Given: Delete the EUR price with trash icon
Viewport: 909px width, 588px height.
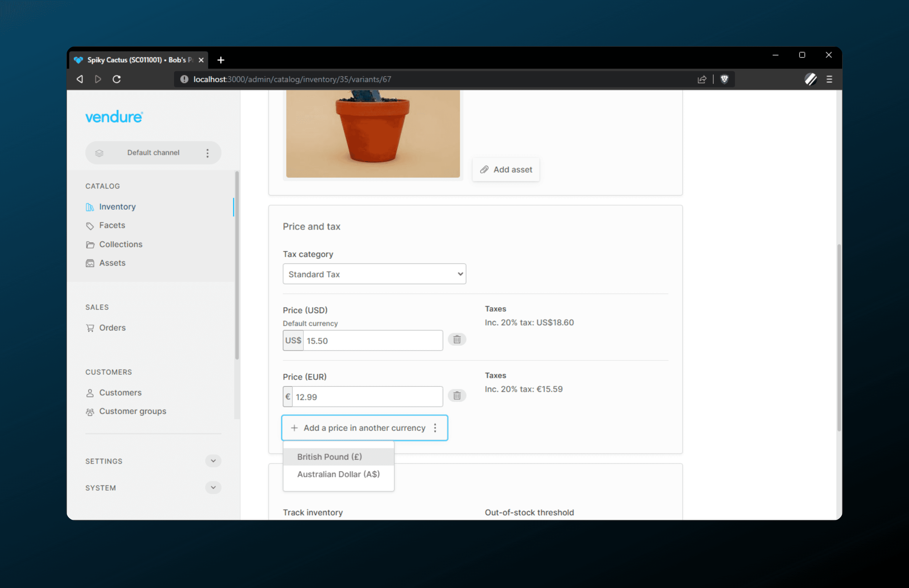Looking at the screenshot, I should pyautogui.click(x=457, y=395).
